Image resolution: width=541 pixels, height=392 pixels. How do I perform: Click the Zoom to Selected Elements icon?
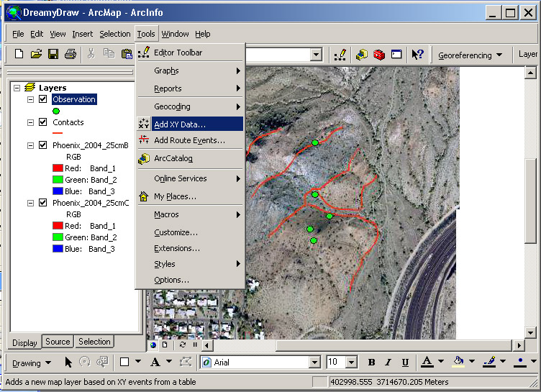102,362
